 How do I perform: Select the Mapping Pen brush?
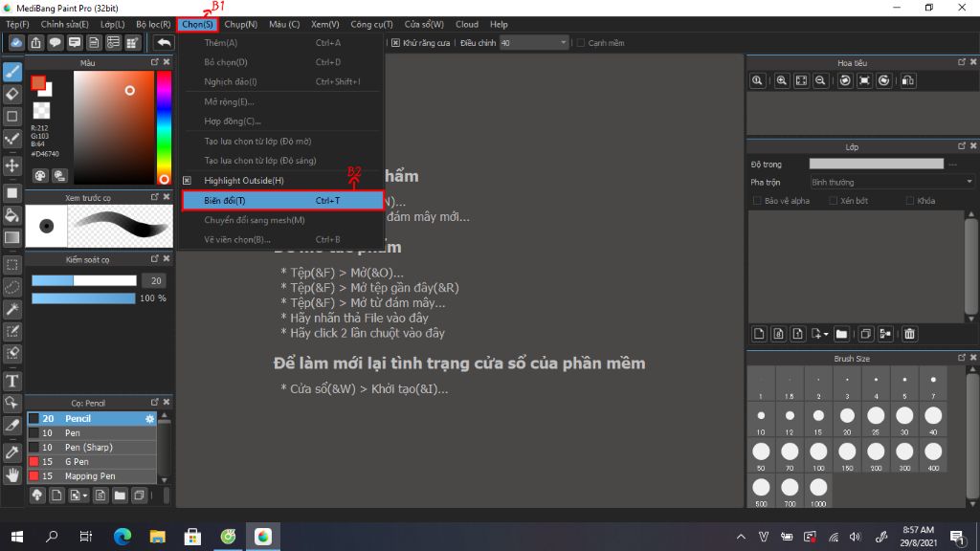point(91,476)
